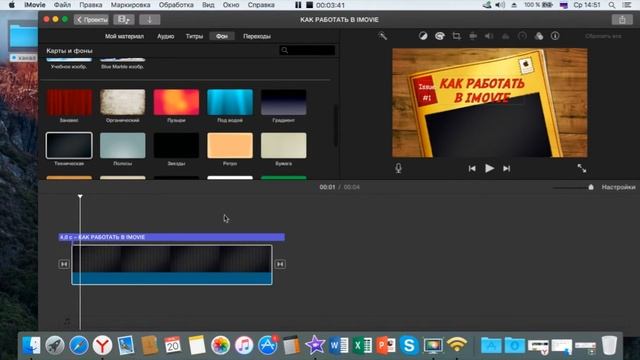The height and width of the screenshot is (360, 640).
Task: Open Microsoft Word from the Dock
Action: coord(338,345)
